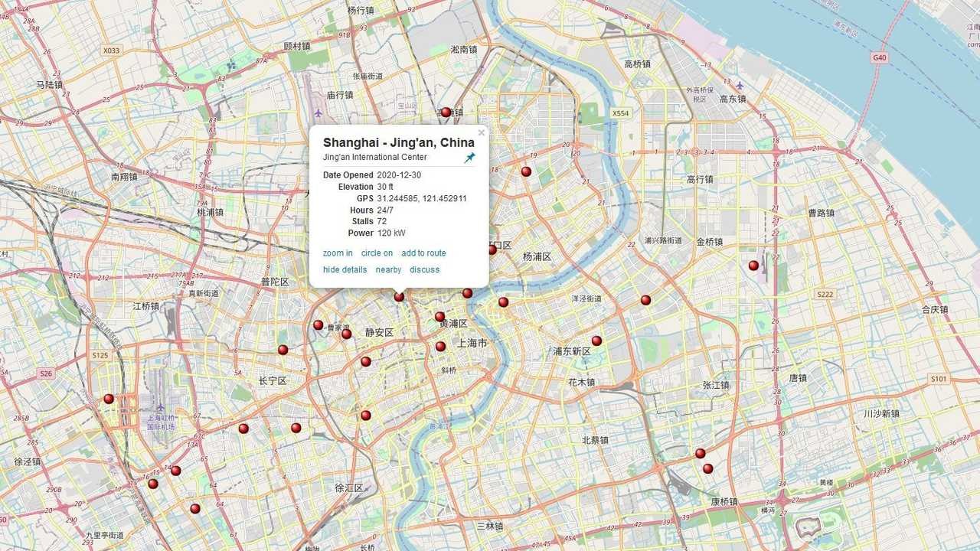Click the Hongqiao airport airplane icon
This screenshot has height=551, width=980.
pos(161,408)
